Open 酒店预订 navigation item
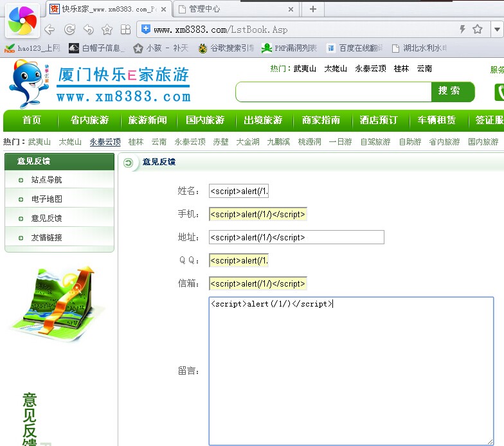The height and width of the screenshot is (446, 504). click(378, 120)
